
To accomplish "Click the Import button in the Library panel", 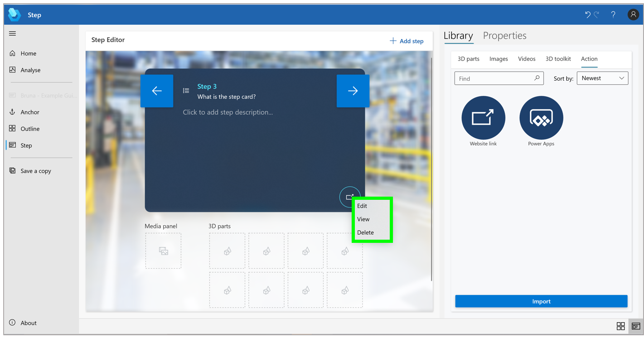I will 541,301.
